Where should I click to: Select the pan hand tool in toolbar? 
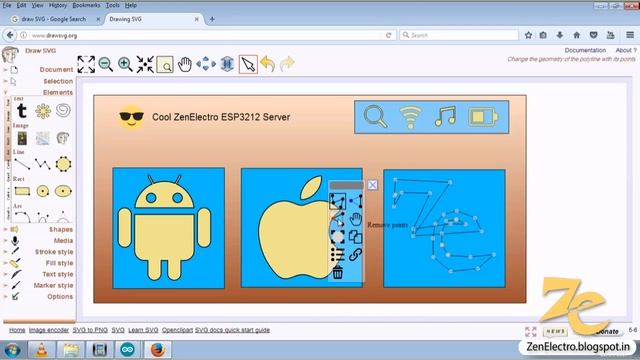pyautogui.click(x=185, y=64)
